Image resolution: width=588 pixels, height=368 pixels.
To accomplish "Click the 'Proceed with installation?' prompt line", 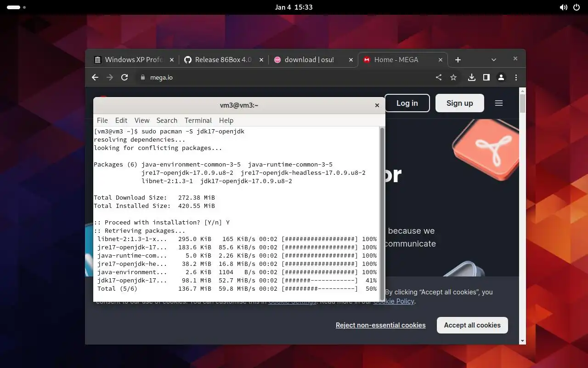I will point(162,222).
